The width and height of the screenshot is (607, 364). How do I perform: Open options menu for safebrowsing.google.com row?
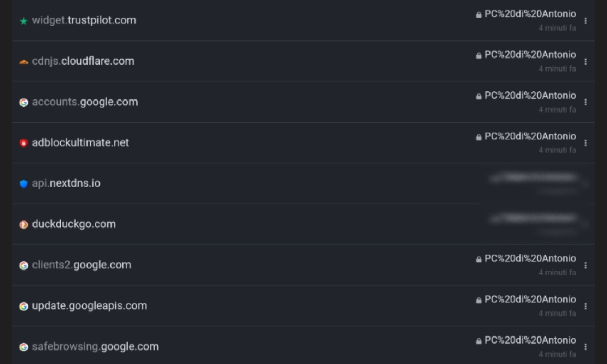(x=585, y=347)
